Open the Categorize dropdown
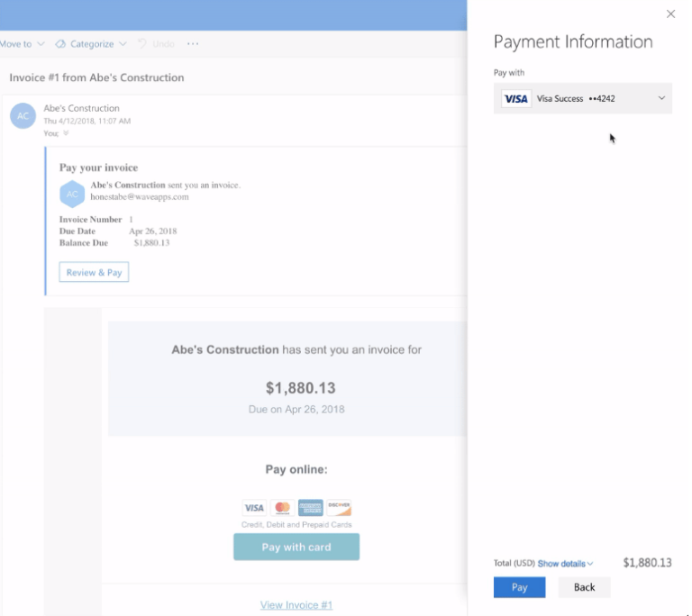The image size is (692, 616). tap(91, 44)
